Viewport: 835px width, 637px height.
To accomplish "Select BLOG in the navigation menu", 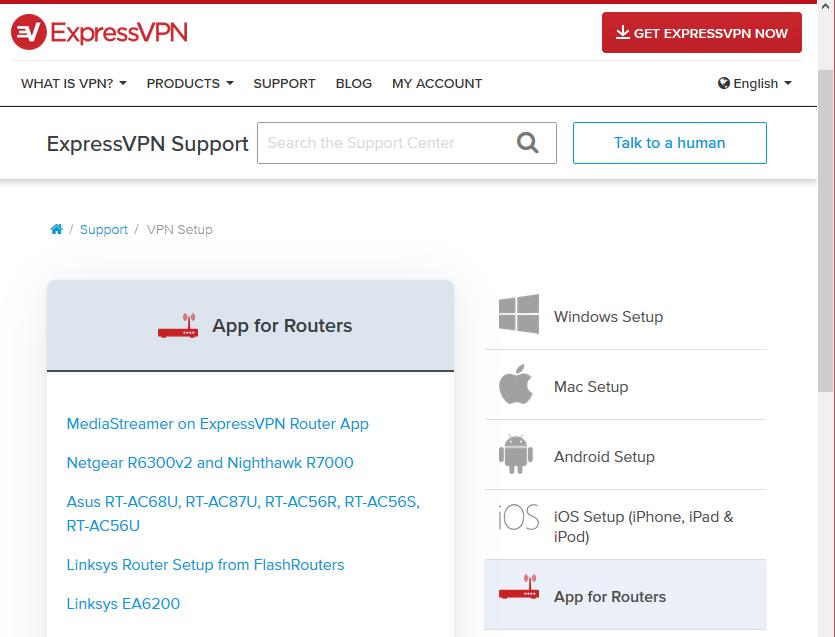I will coord(353,84).
